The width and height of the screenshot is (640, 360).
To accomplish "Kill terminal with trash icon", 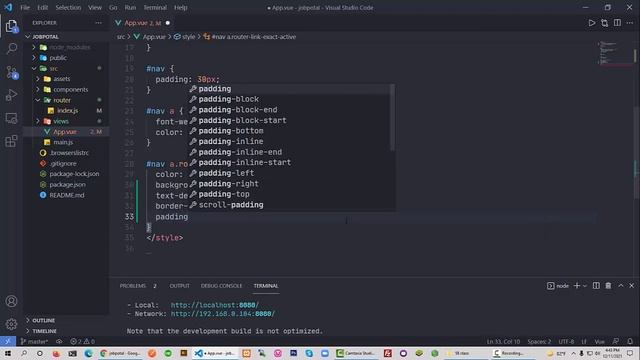I will [608, 286].
